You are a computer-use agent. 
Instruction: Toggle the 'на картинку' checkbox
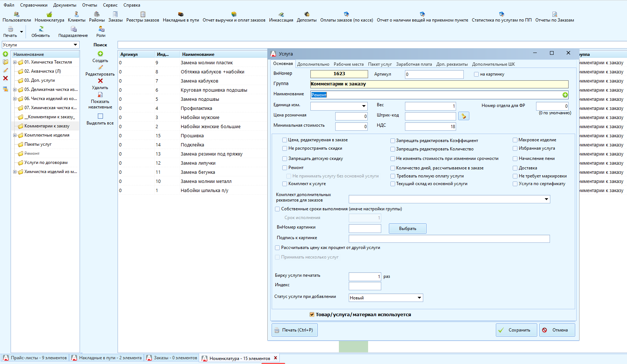coord(476,74)
